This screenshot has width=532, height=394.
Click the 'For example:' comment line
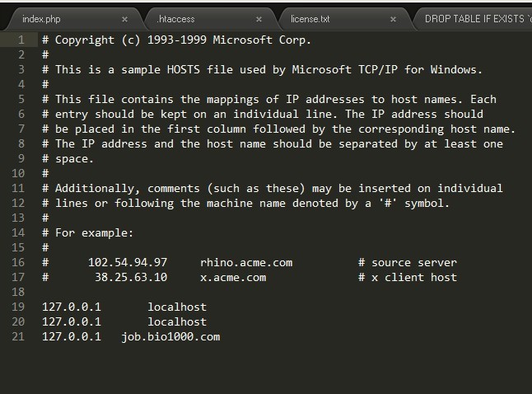(88, 233)
